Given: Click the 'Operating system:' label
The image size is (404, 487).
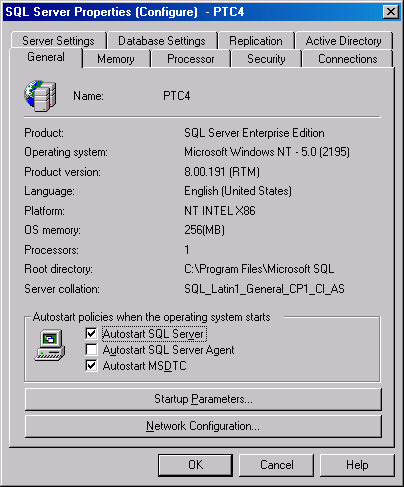Looking at the screenshot, I should (66, 152).
